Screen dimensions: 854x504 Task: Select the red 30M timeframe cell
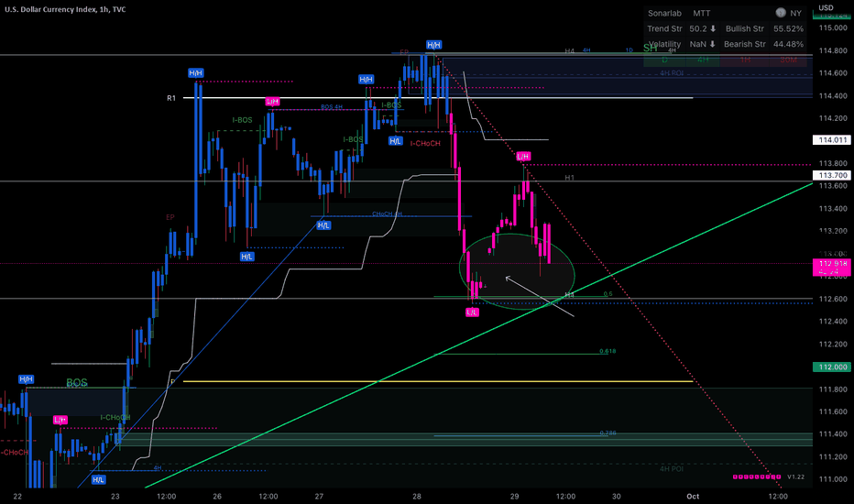[788, 60]
